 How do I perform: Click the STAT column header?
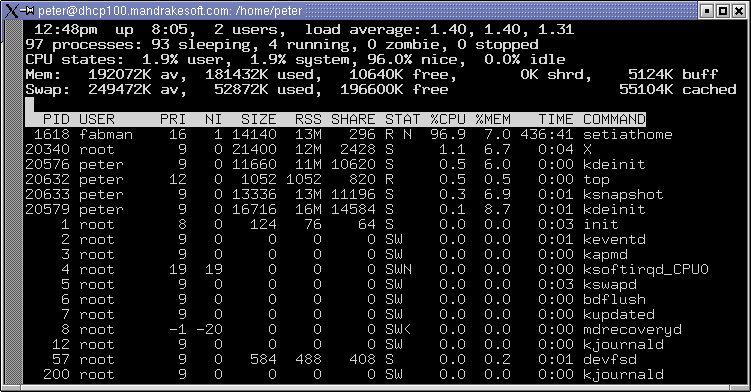[x=402, y=119]
